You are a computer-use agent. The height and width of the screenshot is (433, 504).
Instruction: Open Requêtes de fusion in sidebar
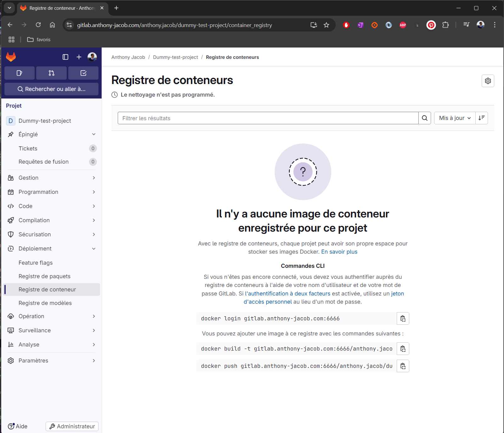(x=52, y=162)
